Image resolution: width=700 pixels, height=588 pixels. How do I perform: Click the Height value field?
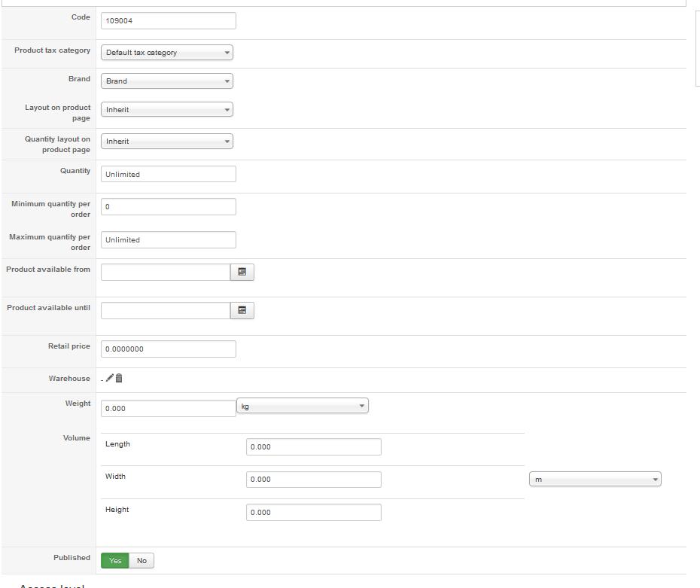(x=313, y=513)
